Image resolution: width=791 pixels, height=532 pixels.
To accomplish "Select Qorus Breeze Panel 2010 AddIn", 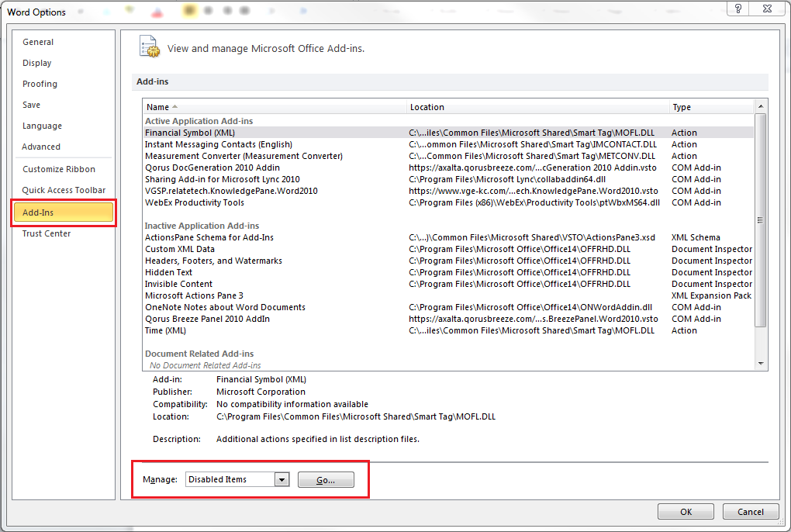I will point(448,319).
